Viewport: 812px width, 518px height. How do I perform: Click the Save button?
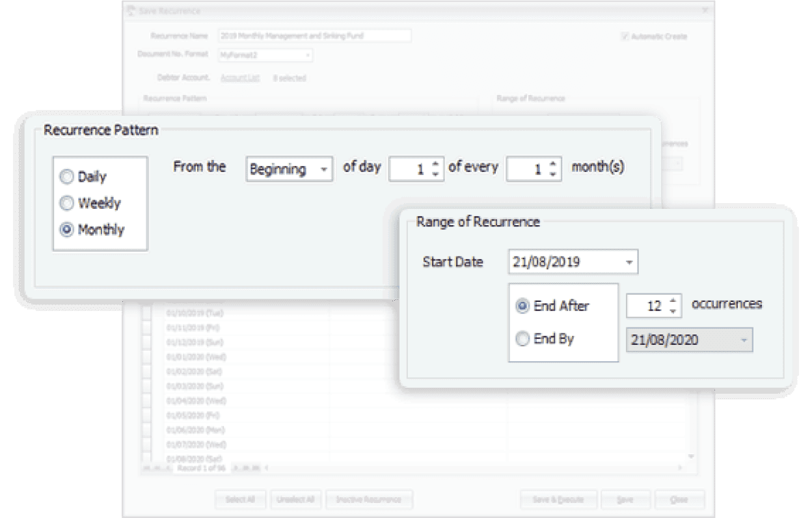[625, 500]
